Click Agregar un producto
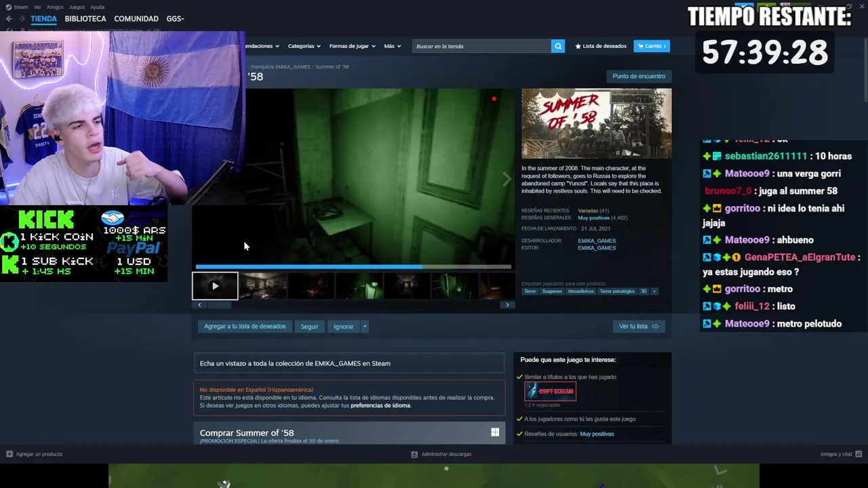868x488 pixels. tap(35, 454)
